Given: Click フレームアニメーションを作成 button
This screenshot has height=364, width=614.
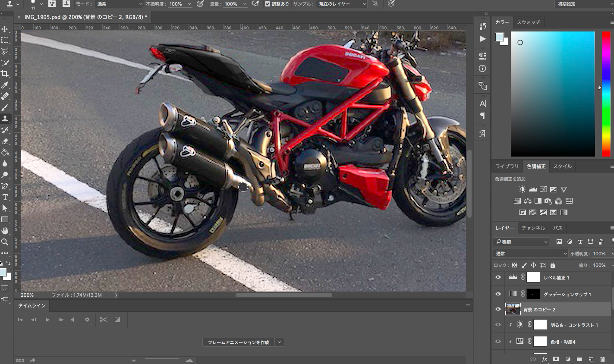Looking at the screenshot, I should [x=238, y=342].
